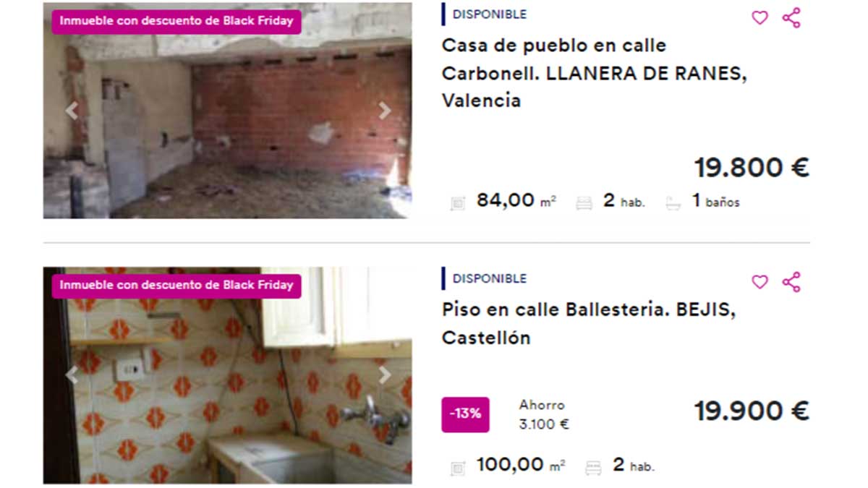Click the -13% discount tag
The height and width of the screenshot is (488, 868).
coord(465,415)
